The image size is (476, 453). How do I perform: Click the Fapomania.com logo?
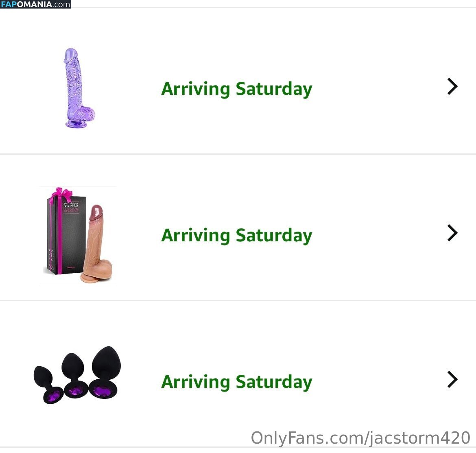[x=35, y=4]
